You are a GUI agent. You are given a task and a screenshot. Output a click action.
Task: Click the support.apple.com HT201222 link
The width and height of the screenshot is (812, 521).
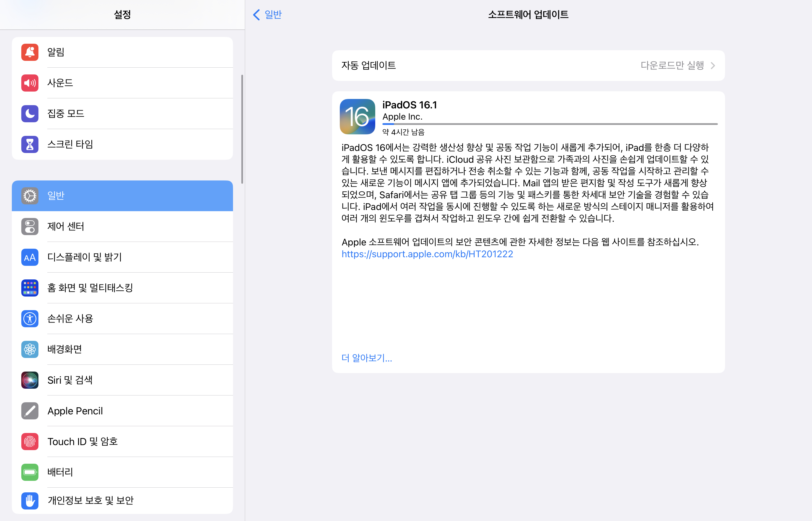coord(427,254)
